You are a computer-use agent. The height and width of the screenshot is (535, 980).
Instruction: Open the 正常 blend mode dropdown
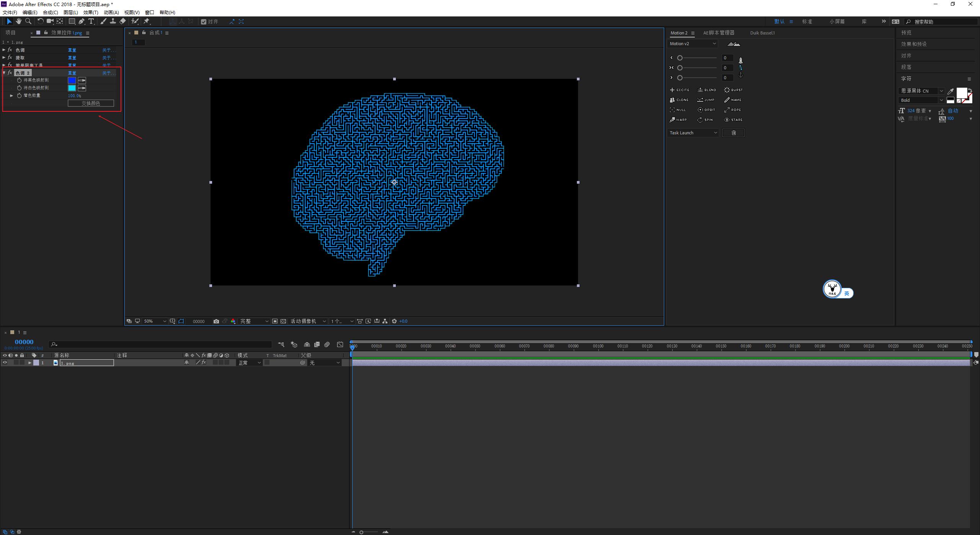click(250, 363)
